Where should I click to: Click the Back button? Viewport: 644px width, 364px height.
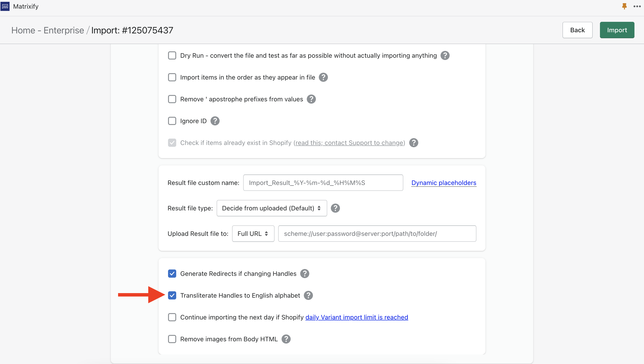[577, 30]
